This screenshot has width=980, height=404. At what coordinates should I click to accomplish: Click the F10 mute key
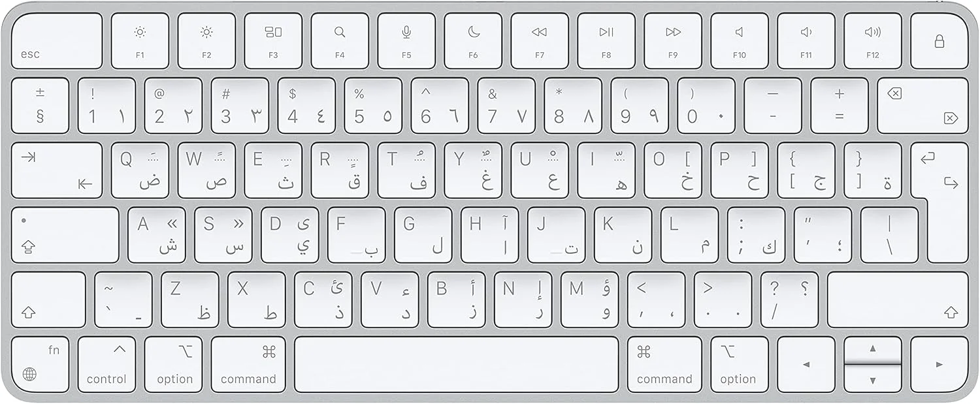(740, 41)
